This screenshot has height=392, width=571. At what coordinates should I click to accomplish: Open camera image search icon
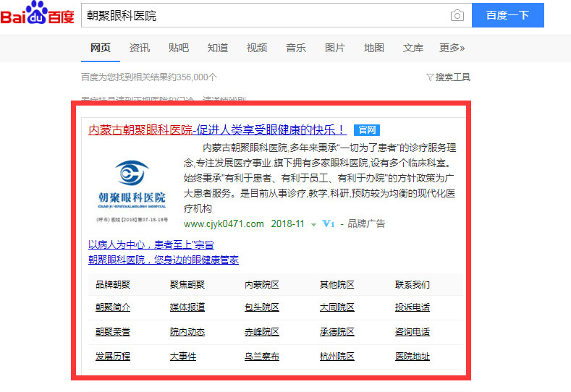coord(457,15)
